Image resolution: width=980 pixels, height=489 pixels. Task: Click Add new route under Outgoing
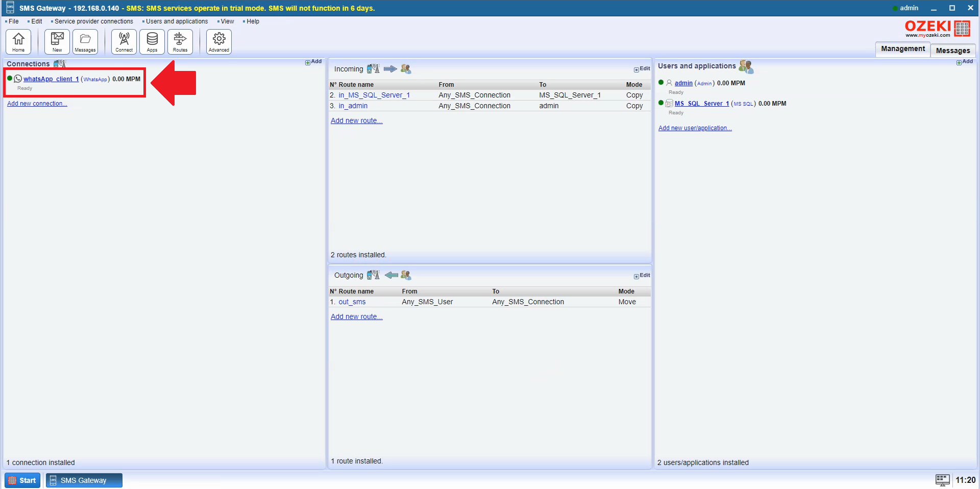click(357, 317)
